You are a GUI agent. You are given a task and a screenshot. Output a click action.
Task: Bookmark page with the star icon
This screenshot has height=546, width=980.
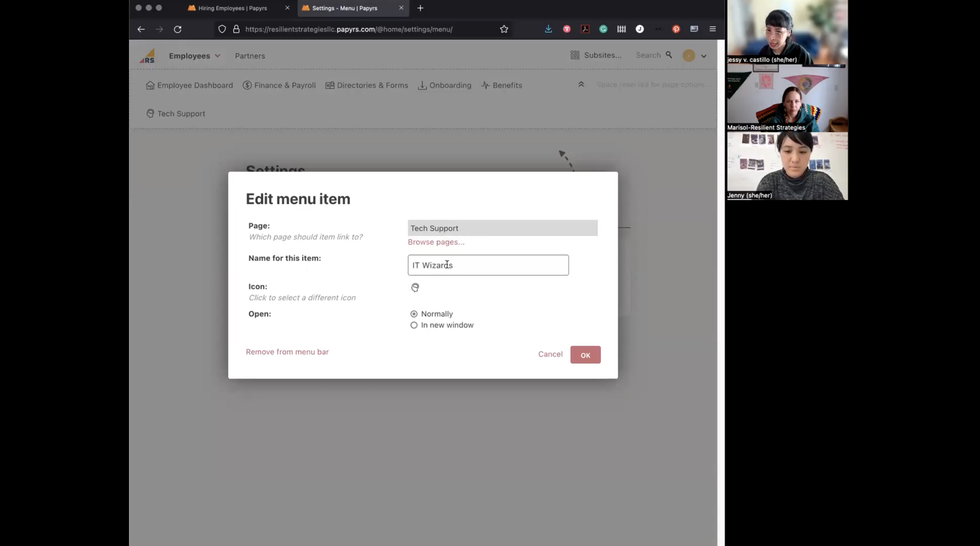504,29
